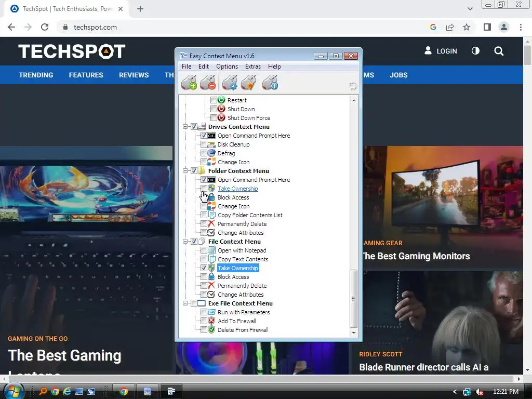
Task: Enable the Restart checkbox
Action: [x=214, y=100]
